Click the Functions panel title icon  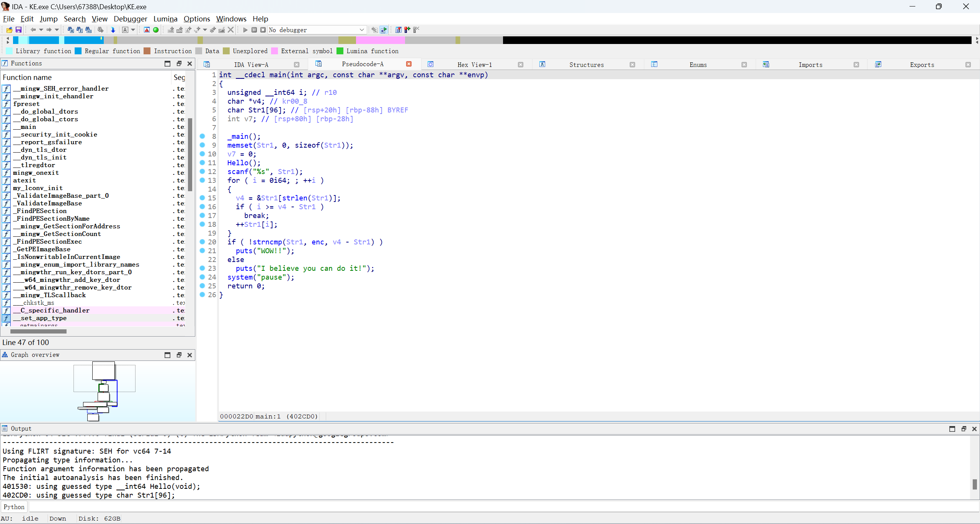tap(5, 63)
